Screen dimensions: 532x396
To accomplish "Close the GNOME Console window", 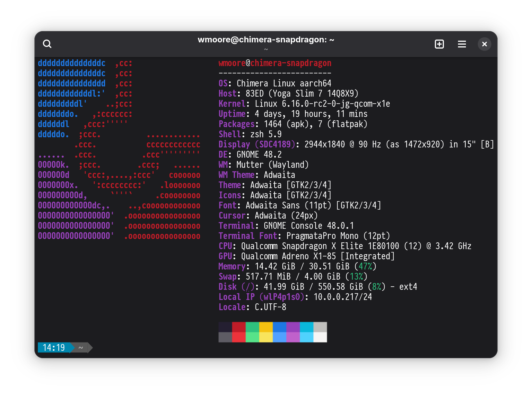I will point(484,44).
